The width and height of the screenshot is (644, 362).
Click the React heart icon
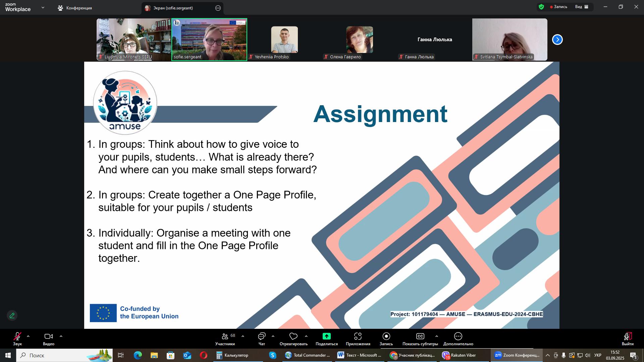tap(293, 337)
